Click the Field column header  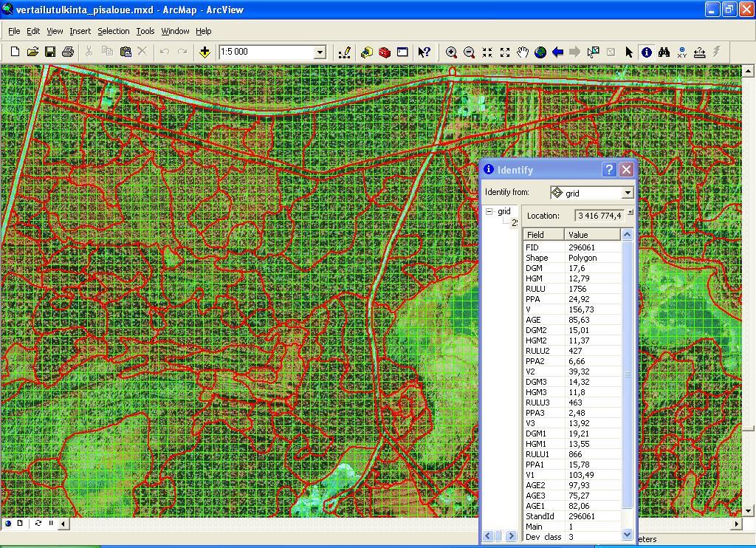point(544,234)
